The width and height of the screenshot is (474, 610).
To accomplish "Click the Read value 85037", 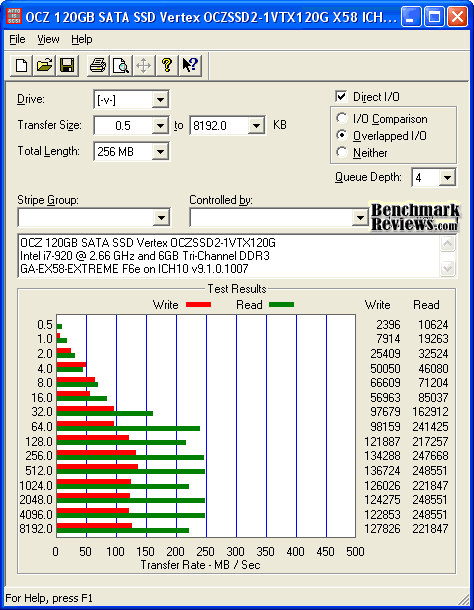I will pos(433,398).
